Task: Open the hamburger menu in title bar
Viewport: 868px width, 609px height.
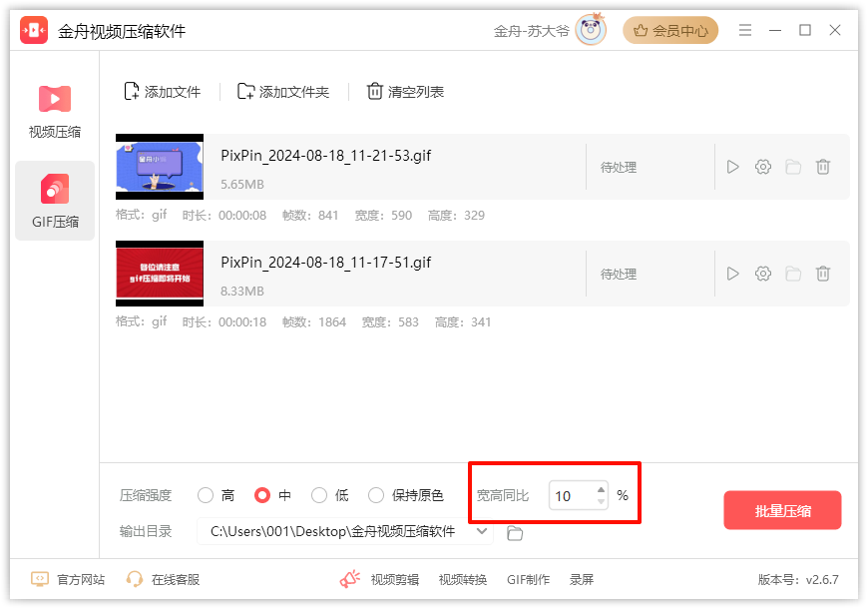Action: [745, 31]
